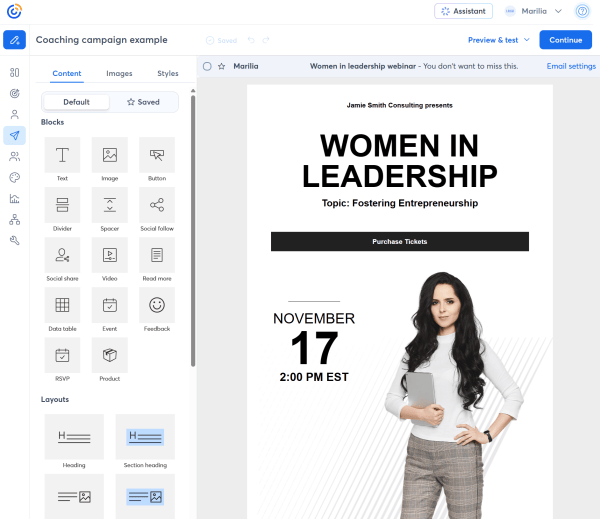
Task: Select the circle radio beside Marilia sender
Action: (207, 66)
